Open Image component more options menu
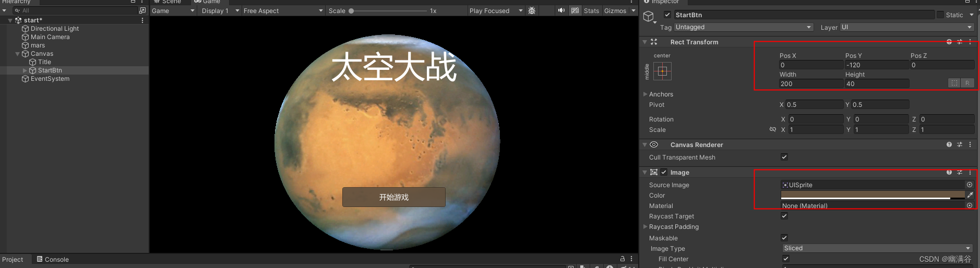The image size is (980, 268). 970,172
